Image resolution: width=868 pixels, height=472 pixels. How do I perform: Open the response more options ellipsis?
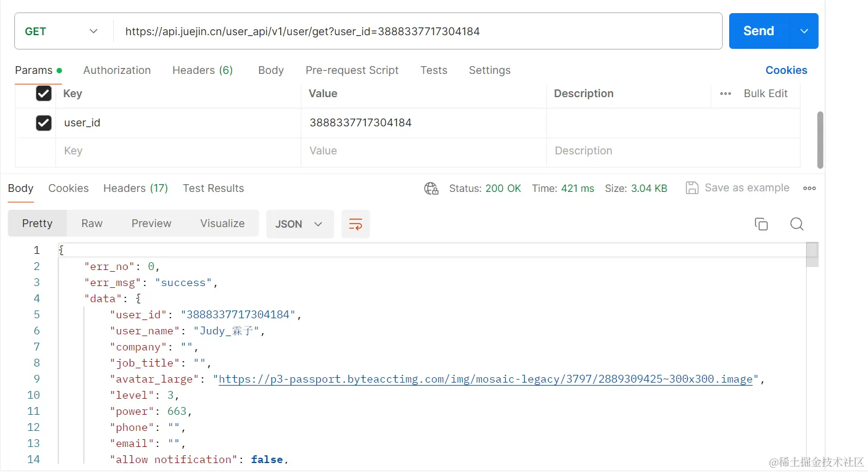(809, 188)
